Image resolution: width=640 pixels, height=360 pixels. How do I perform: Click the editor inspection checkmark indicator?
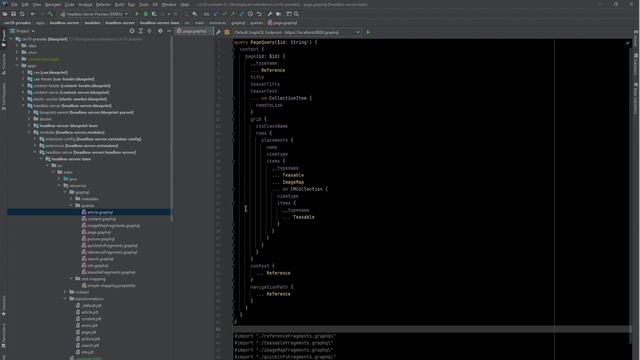(628, 43)
